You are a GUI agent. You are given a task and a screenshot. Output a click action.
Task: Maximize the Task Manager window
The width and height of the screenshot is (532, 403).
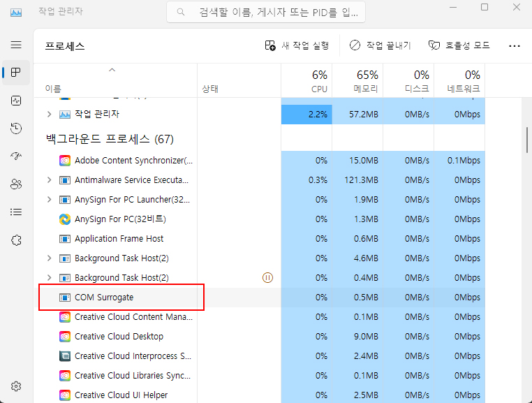click(x=485, y=7)
